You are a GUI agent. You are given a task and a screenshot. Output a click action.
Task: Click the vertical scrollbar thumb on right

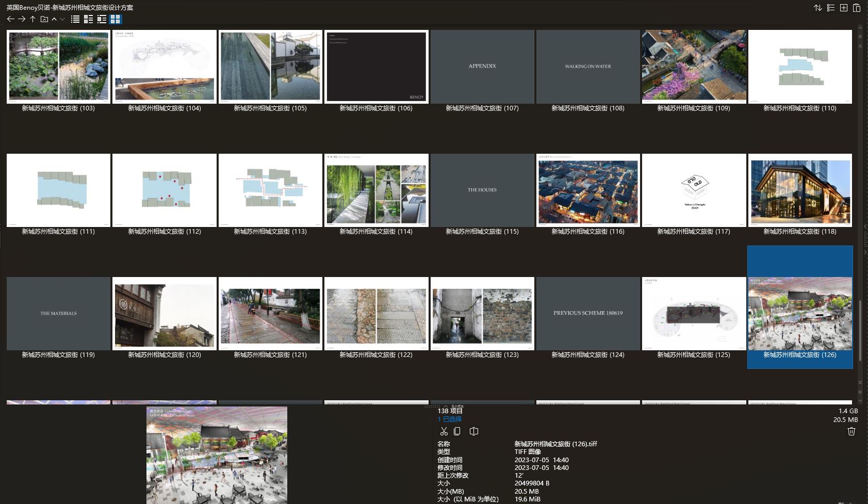coord(860,330)
